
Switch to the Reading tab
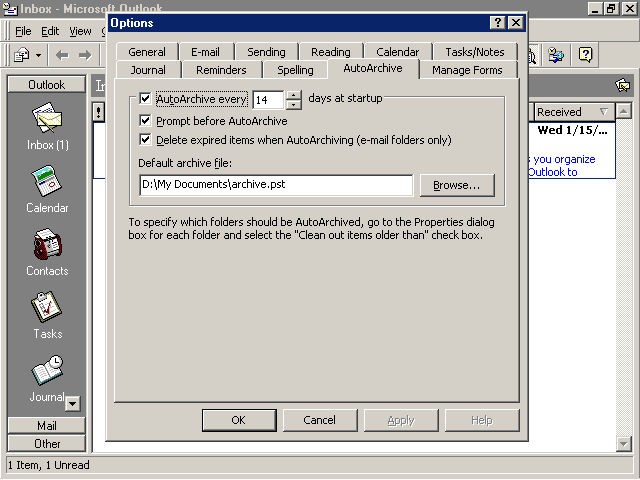pyautogui.click(x=331, y=52)
